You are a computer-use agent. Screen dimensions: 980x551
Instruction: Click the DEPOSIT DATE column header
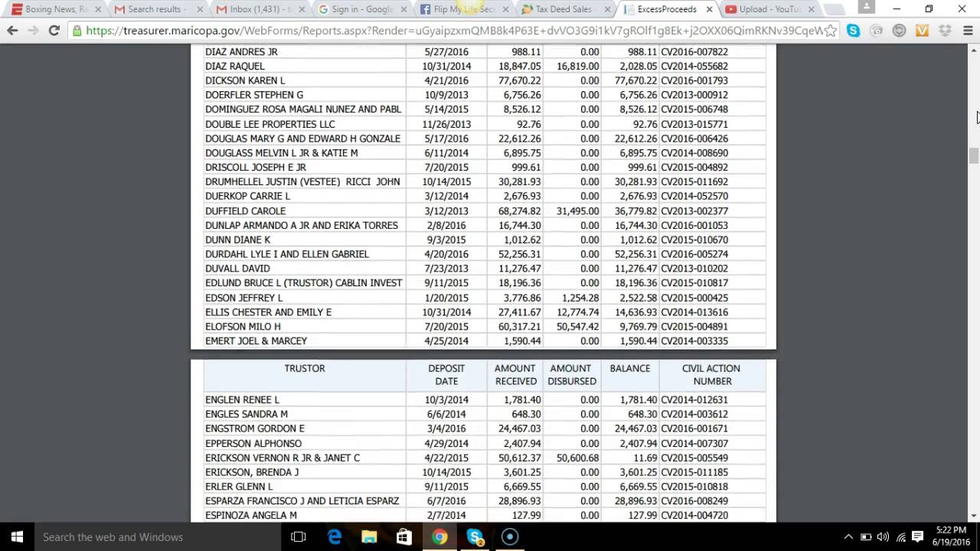point(446,374)
